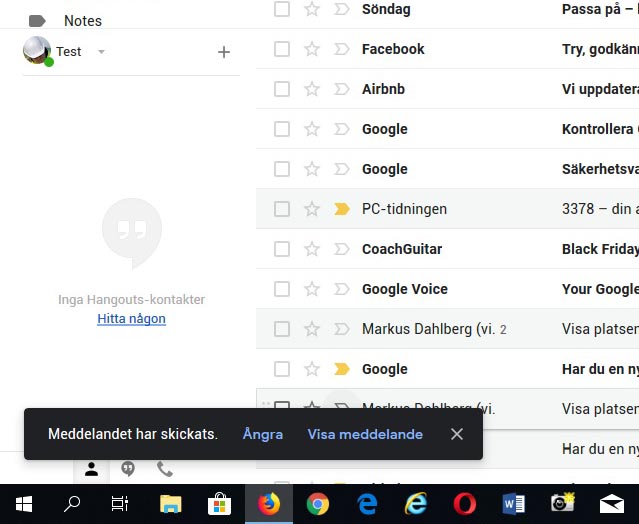Image resolution: width=639 pixels, height=524 pixels.
Task: Launch Internet Explorer from the taskbar
Action: click(416, 504)
